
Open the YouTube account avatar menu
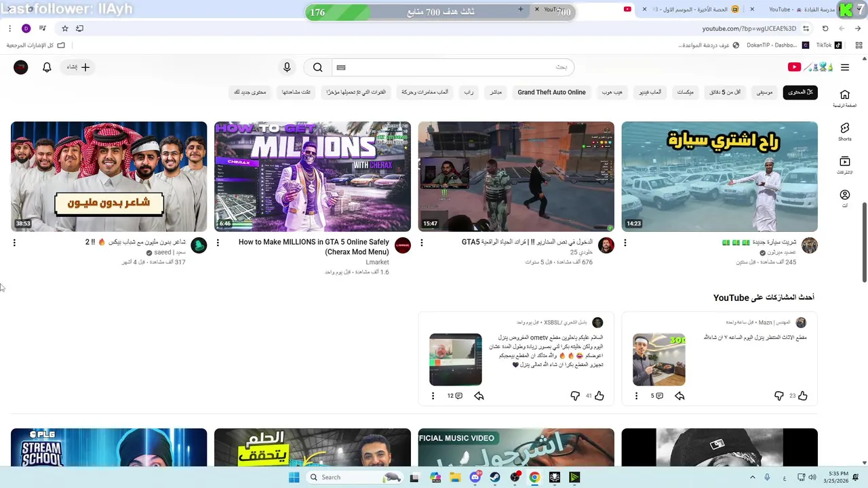point(21,67)
